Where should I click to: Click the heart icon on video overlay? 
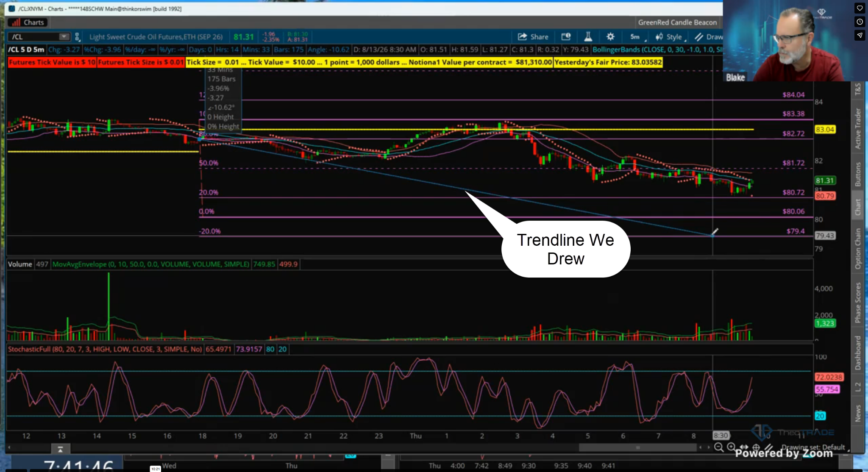pos(860,8)
